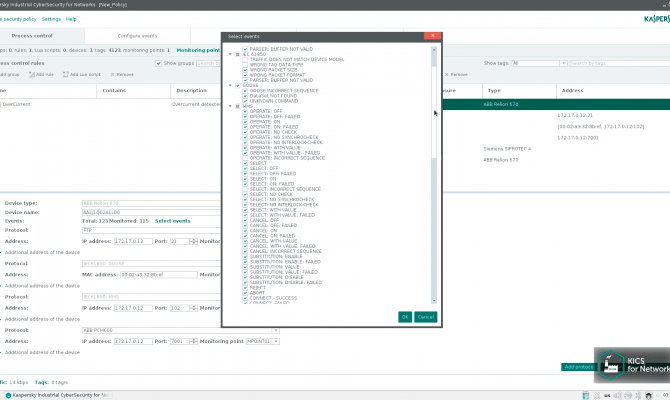
Task: Check OPERATE: INCORRECT SEQUENCE event
Action: [x=245, y=158]
